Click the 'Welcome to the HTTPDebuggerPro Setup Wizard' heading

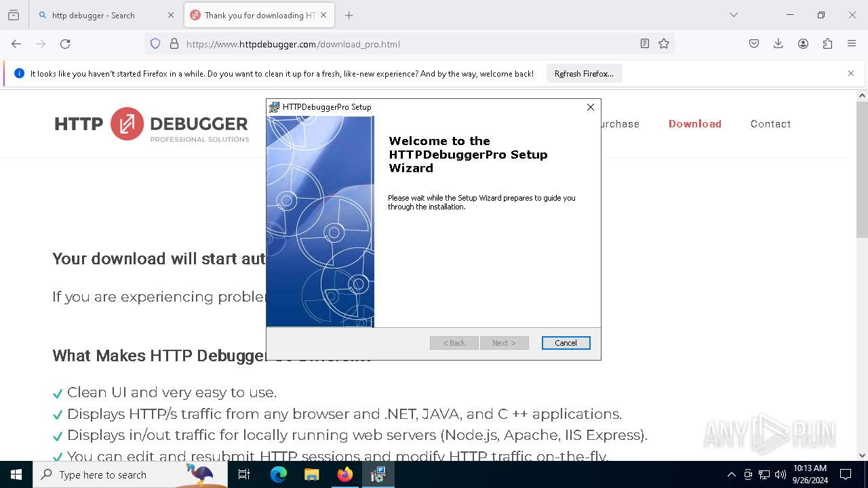(x=468, y=155)
